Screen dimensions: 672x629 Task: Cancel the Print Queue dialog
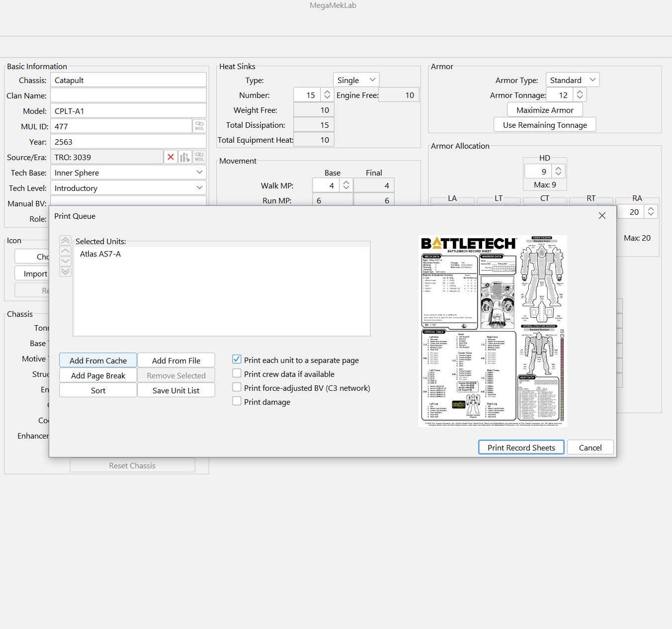click(x=590, y=448)
